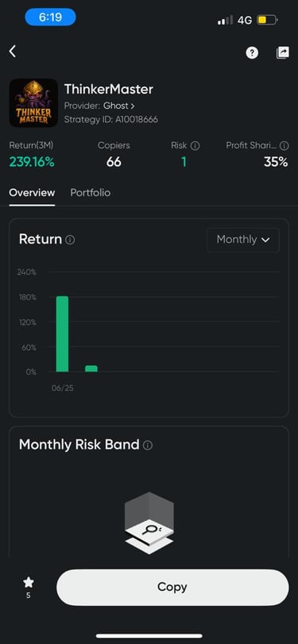Image resolution: width=298 pixels, height=644 pixels.
Task: Select the Overview tab
Action: 32,193
